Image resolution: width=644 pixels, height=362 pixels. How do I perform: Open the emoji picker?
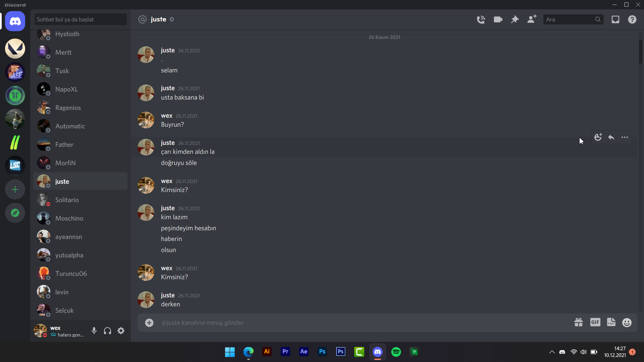[x=627, y=322]
